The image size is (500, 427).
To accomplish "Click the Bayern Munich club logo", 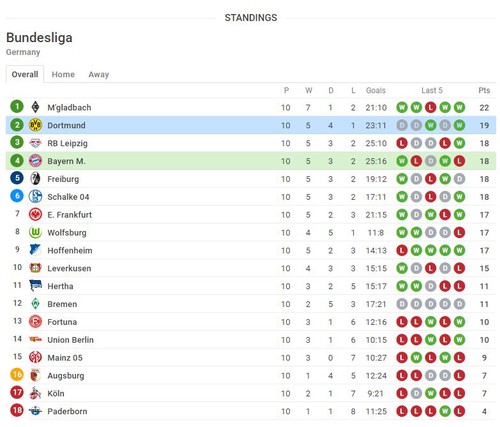I will [x=35, y=161].
